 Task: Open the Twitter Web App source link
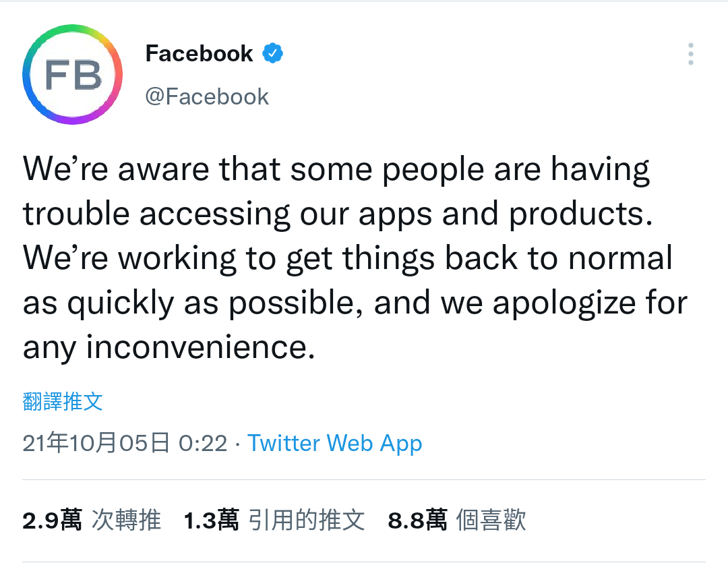tap(335, 443)
